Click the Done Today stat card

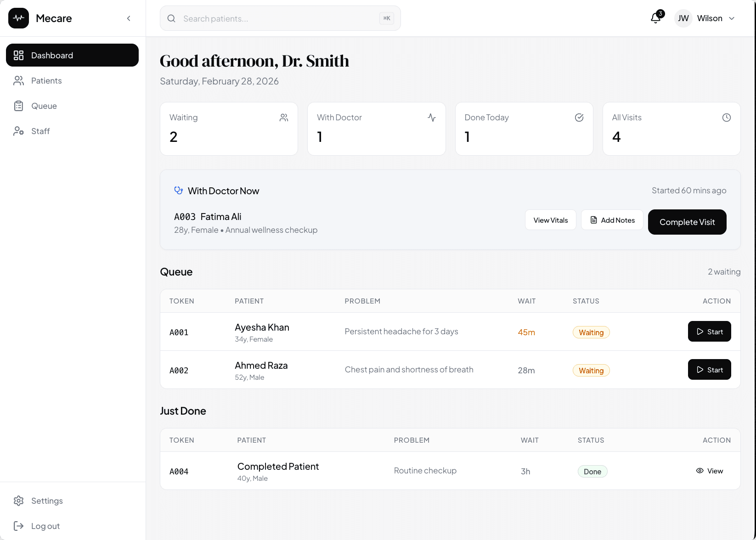tap(524, 129)
